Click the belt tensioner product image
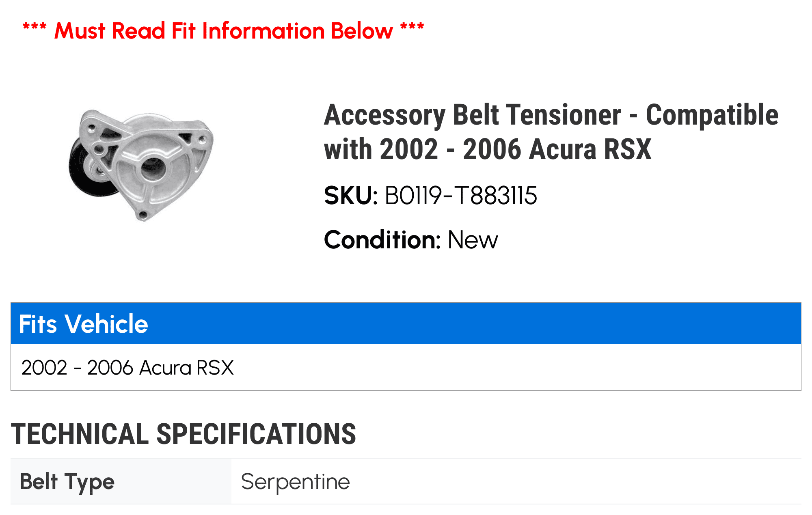Image resolution: width=812 pixels, height=515 pixels. pyautogui.click(x=141, y=165)
